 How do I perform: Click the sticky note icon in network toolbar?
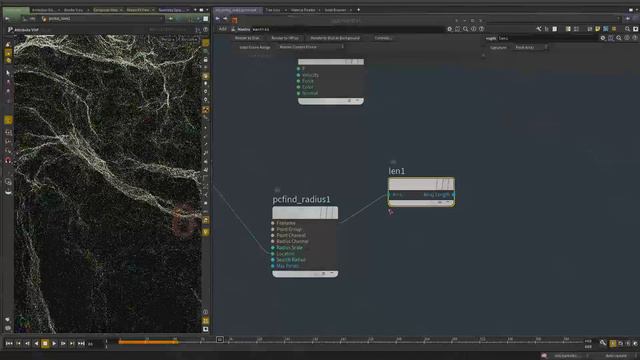(598, 29)
